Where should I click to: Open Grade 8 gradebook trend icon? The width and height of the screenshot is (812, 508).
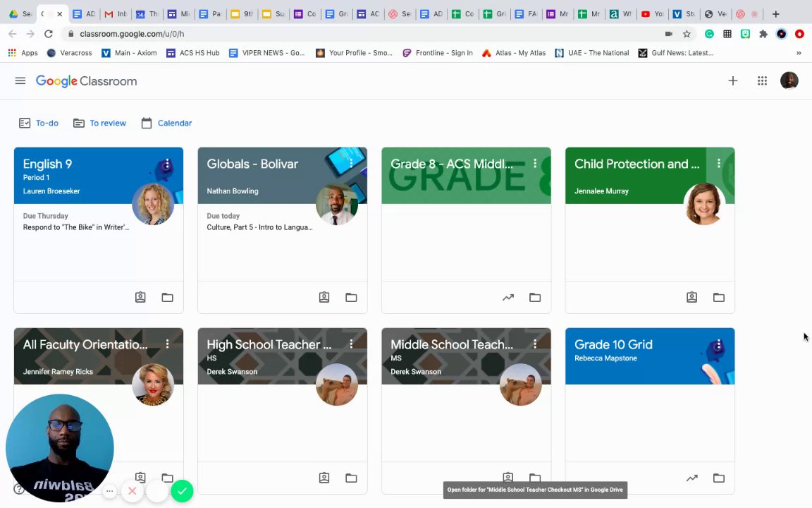pos(508,298)
